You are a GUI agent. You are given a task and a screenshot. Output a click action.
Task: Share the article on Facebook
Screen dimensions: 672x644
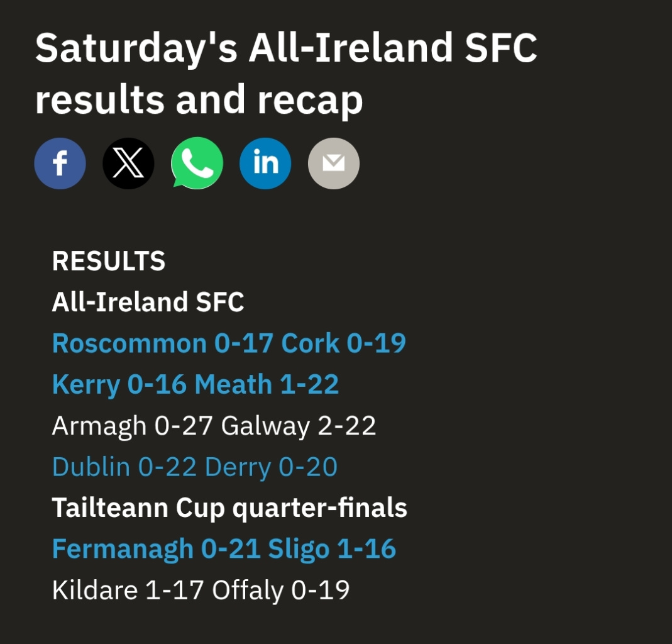coord(60,164)
